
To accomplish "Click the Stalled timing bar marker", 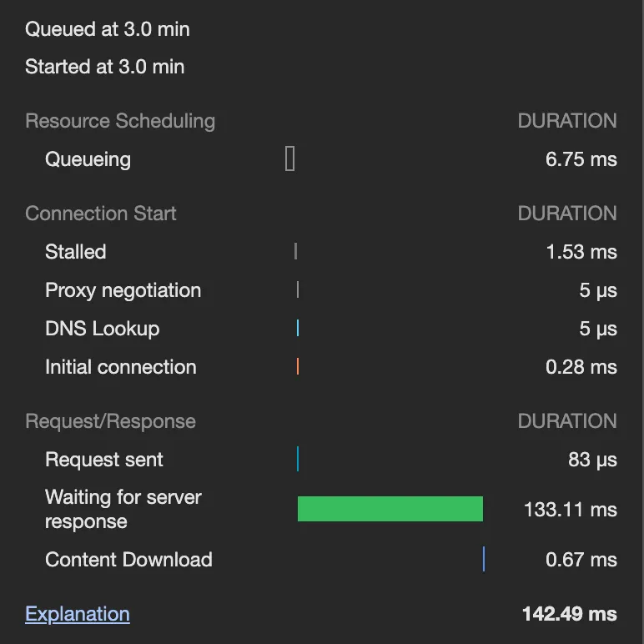I will tap(295, 251).
